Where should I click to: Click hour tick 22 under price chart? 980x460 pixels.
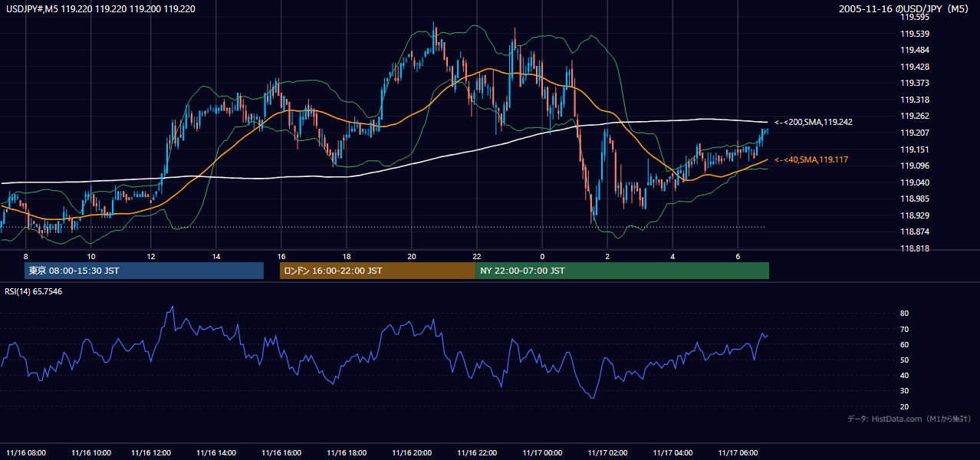(x=477, y=256)
